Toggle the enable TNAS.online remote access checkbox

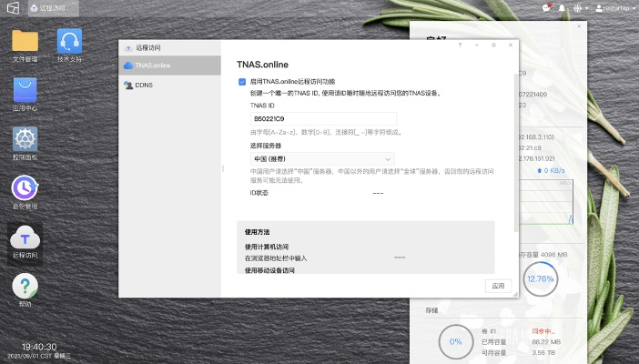click(242, 82)
